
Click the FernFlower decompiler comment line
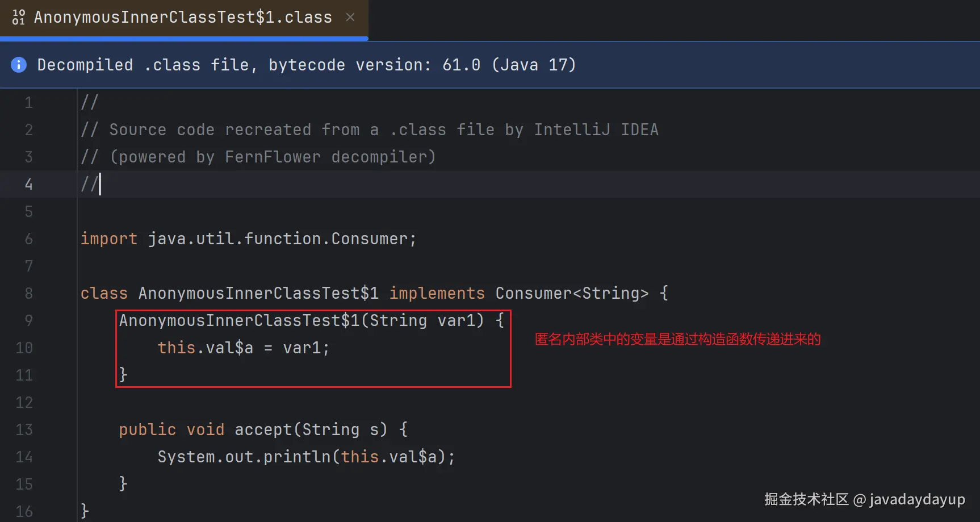[x=273, y=157]
